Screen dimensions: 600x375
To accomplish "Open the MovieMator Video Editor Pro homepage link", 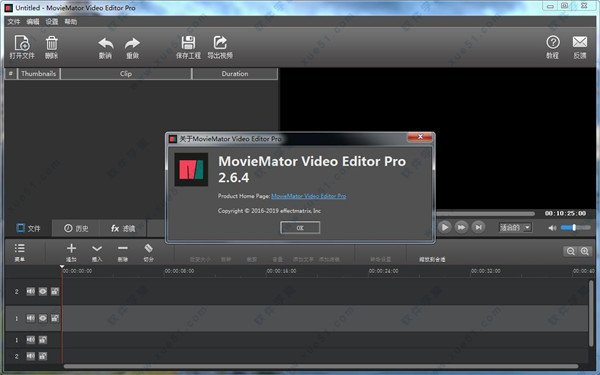I will pos(308,196).
